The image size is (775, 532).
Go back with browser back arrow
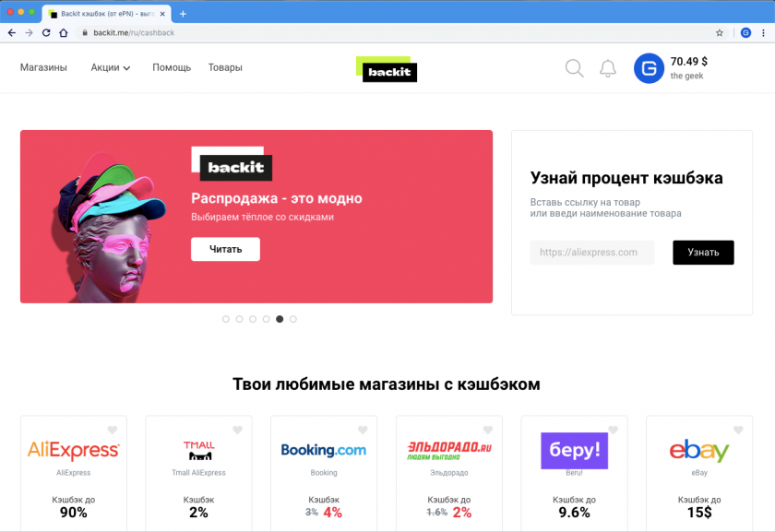pyautogui.click(x=12, y=32)
